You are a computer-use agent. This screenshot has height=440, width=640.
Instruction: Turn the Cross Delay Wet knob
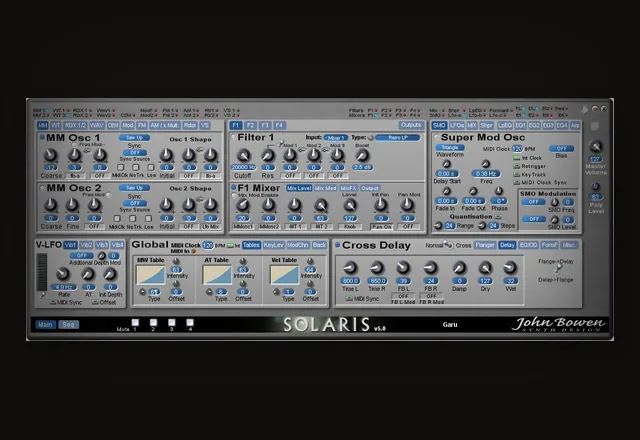510,268
